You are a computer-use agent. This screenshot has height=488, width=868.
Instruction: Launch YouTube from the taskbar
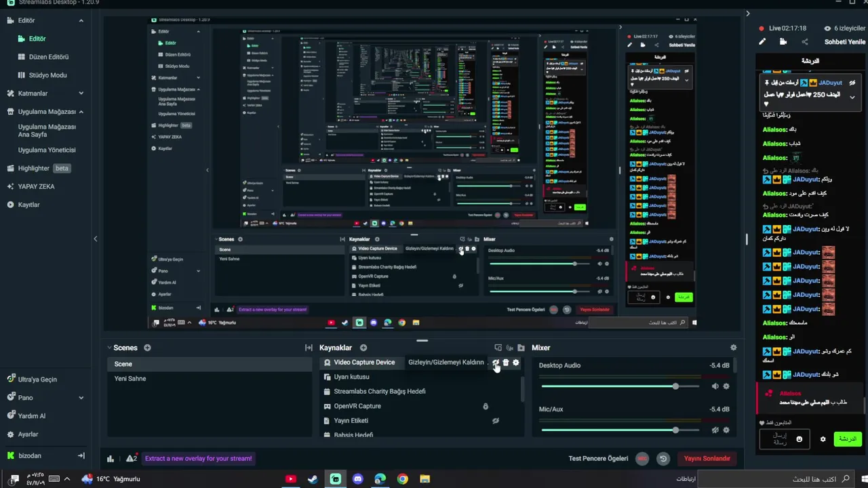click(x=291, y=479)
